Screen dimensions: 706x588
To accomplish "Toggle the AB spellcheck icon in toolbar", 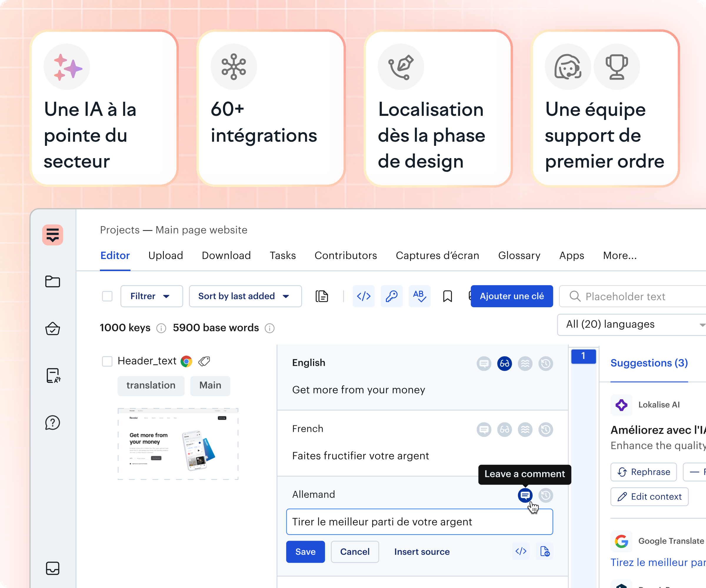I will tap(419, 296).
